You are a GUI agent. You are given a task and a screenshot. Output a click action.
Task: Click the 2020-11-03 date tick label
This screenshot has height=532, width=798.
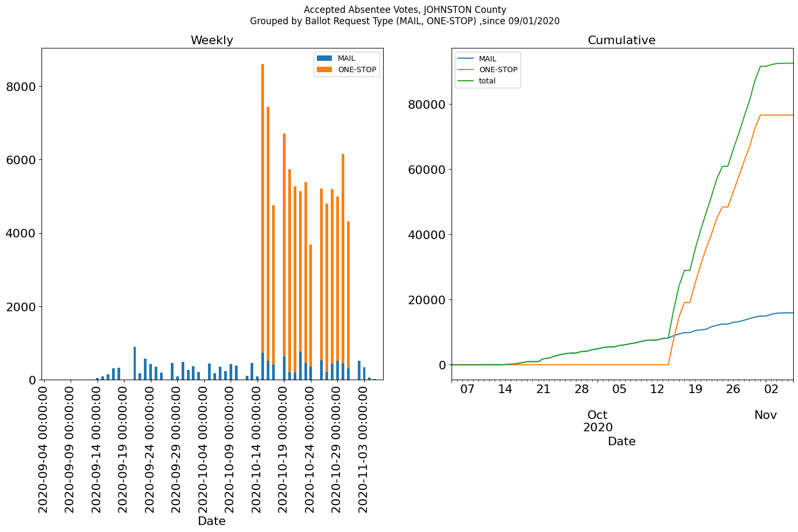pos(364,449)
